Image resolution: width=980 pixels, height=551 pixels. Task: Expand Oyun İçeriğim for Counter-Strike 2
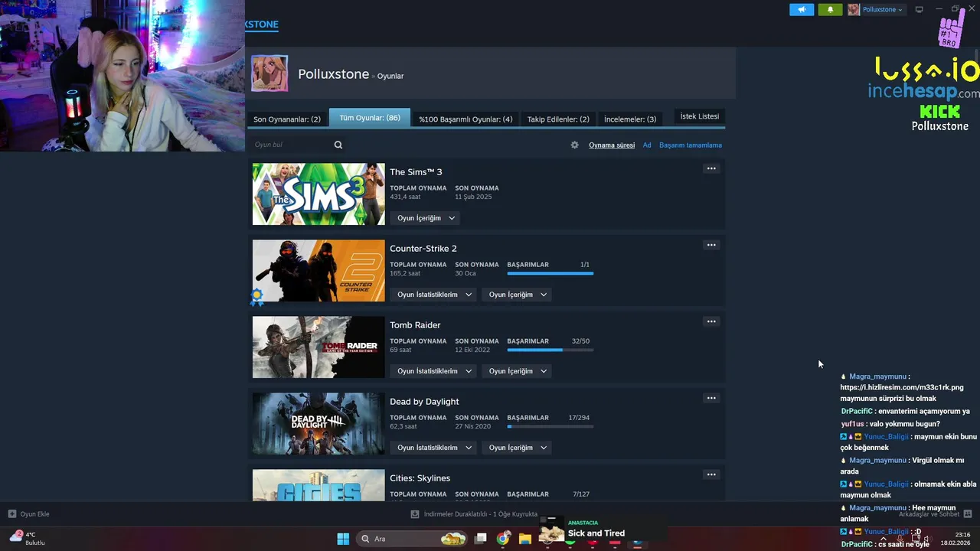[x=517, y=295]
